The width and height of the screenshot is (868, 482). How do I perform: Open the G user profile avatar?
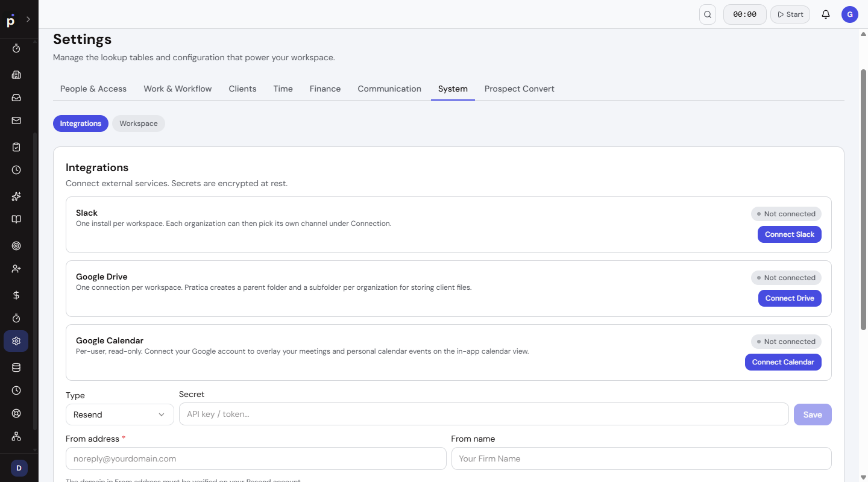850,14
